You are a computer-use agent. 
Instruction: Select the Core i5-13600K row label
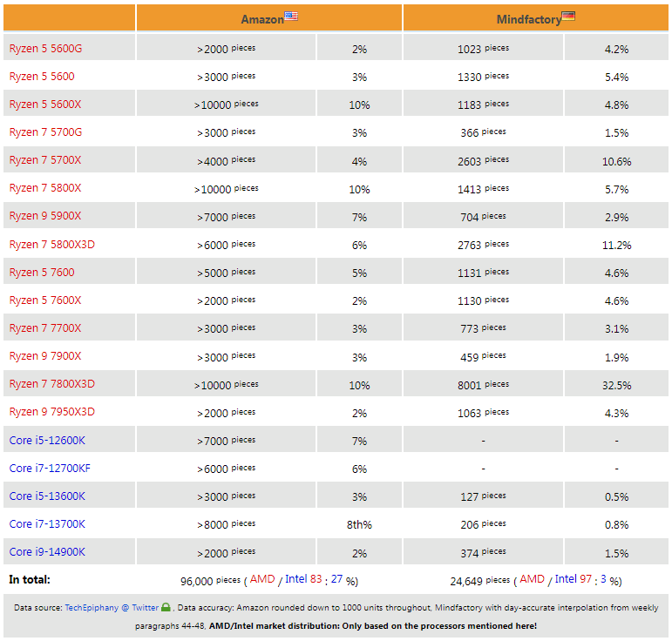[47, 496]
